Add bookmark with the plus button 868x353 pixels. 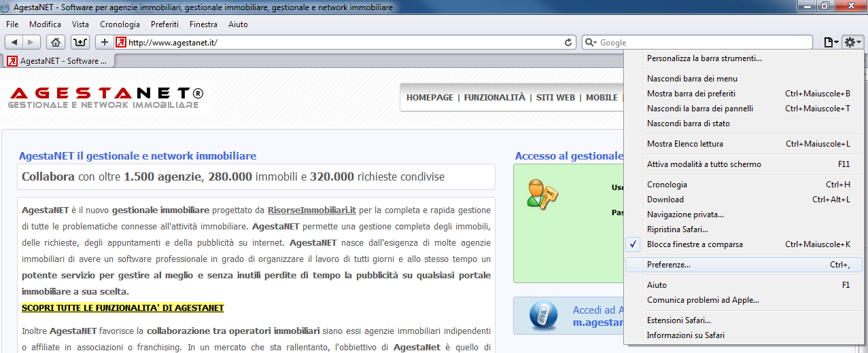click(105, 42)
